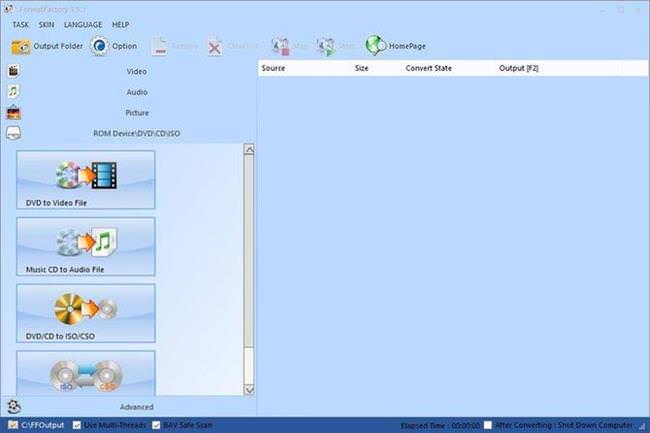Toggle the Use Multi-Threads checkbox
This screenshot has width=650, height=433.
[x=77, y=425]
